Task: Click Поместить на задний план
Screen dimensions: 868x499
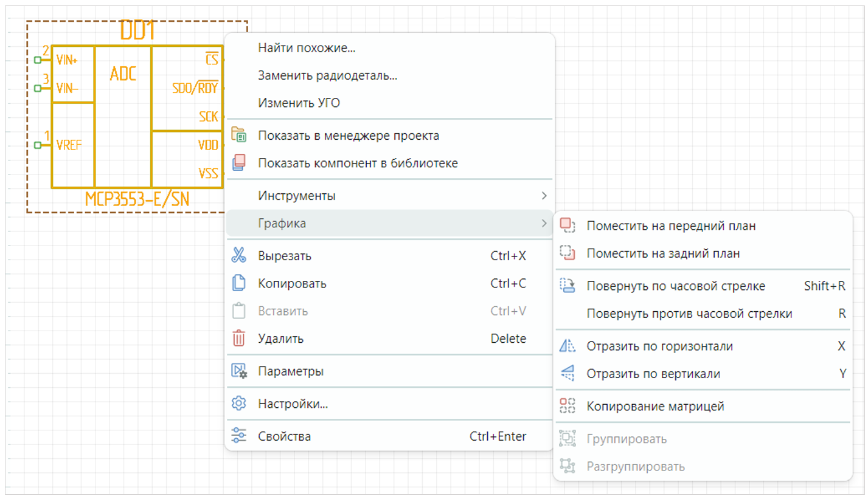Action: click(x=663, y=253)
